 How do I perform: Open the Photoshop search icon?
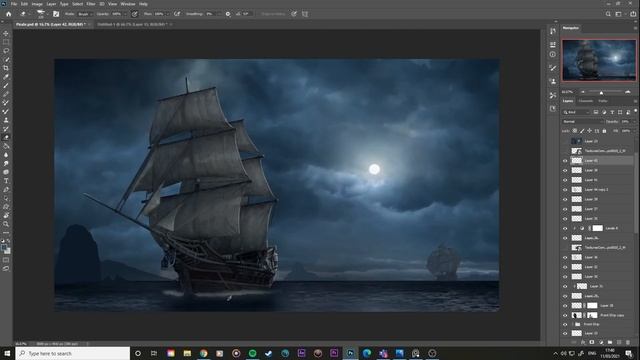pos(608,14)
